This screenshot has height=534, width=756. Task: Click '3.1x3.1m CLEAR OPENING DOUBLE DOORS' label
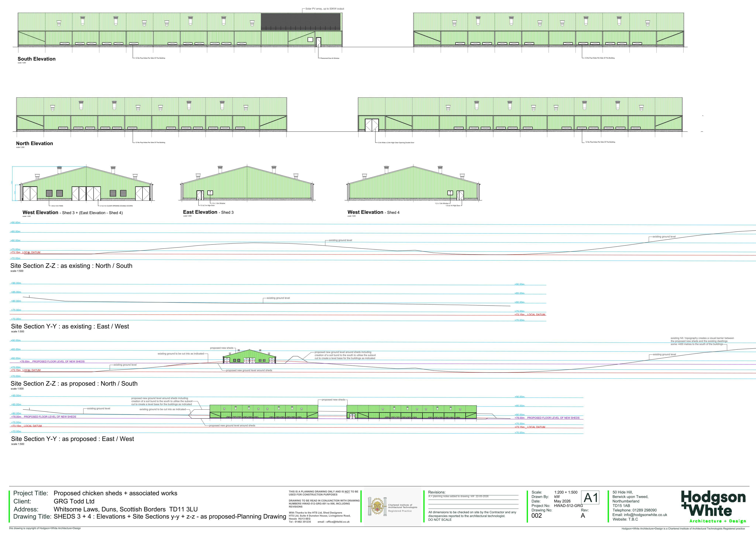coord(116,206)
